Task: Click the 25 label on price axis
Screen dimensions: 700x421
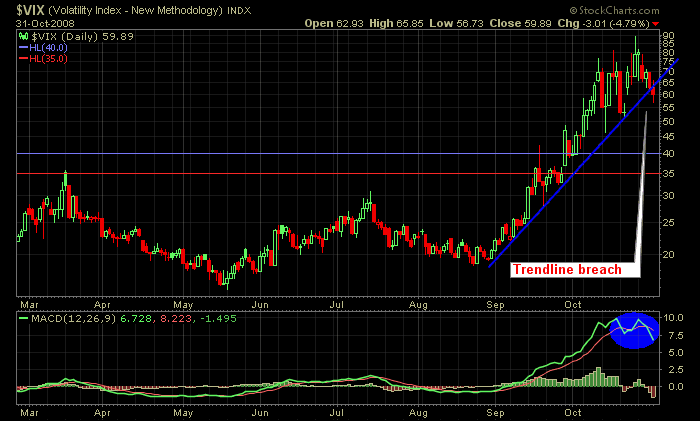Action: click(x=668, y=222)
